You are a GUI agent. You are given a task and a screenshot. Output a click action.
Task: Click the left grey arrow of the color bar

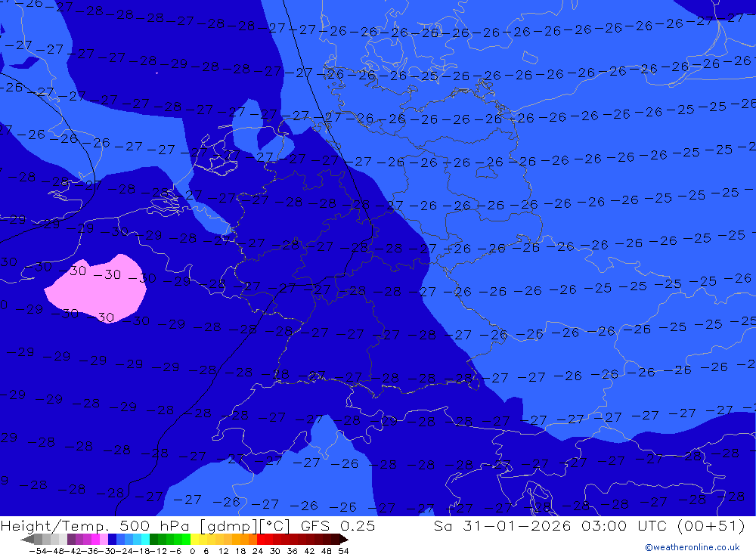pyautogui.click(x=27, y=539)
